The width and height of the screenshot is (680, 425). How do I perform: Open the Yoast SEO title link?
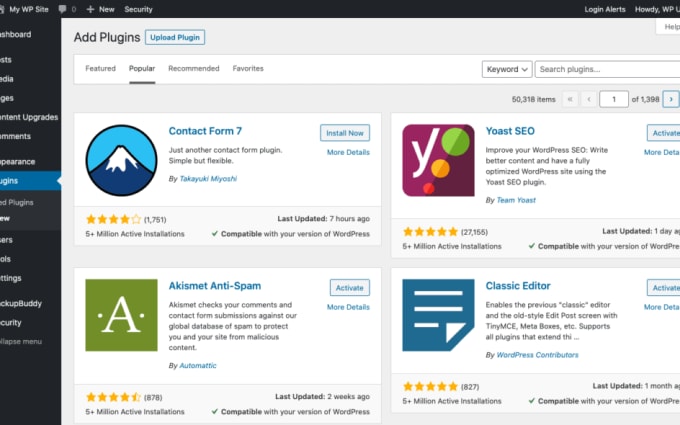coord(510,131)
